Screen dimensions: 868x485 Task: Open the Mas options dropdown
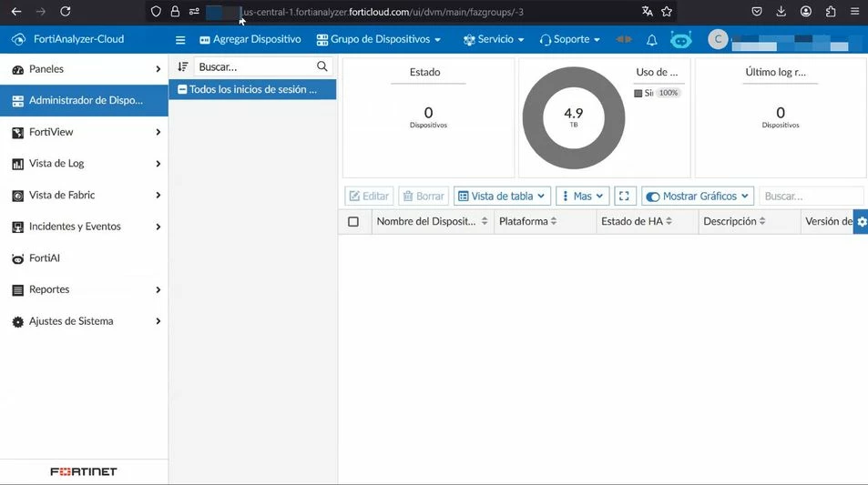pyautogui.click(x=582, y=196)
